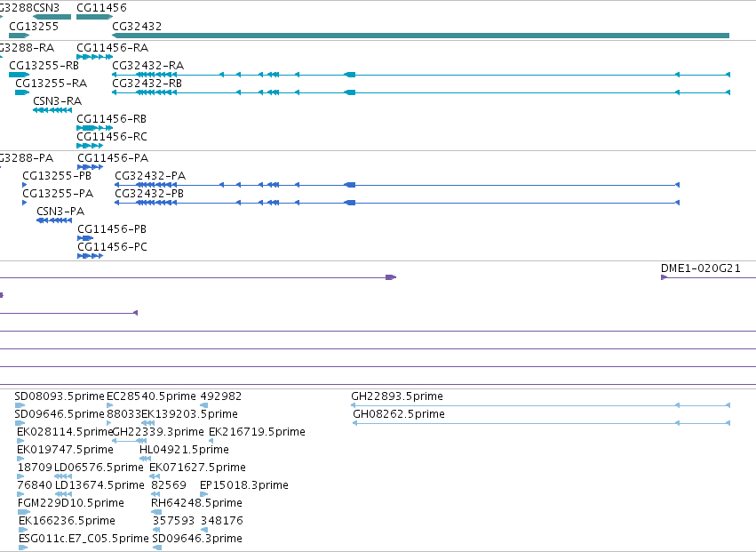The image size is (756, 552).
Task: Open EST LD13674.5prime
Action: (x=64, y=494)
